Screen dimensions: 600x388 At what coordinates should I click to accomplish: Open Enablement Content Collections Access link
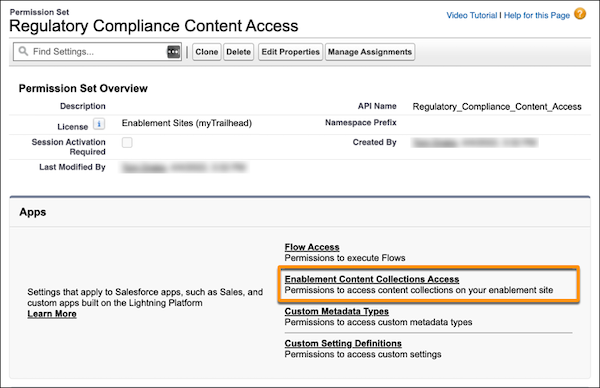click(x=372, y=279)
